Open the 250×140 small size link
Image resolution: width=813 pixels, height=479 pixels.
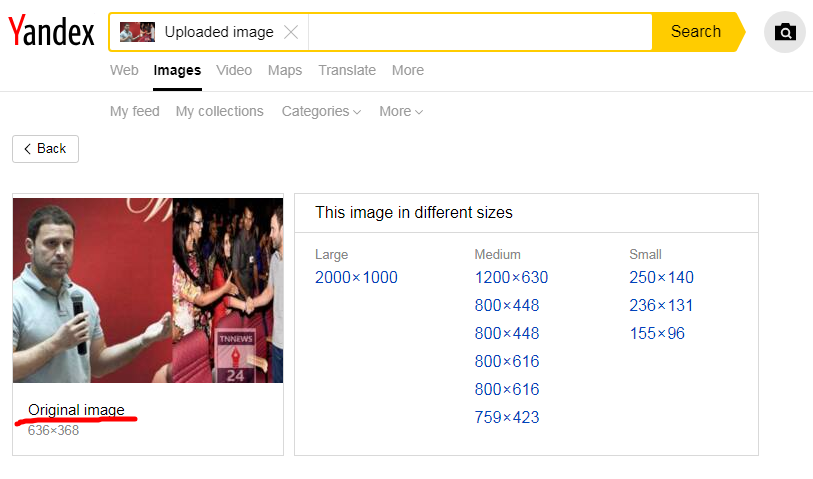point(661,277)
